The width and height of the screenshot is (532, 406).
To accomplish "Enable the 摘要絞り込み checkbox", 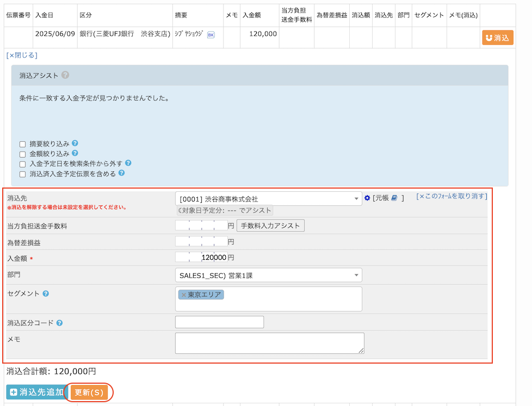I will (x=22, y=143).
